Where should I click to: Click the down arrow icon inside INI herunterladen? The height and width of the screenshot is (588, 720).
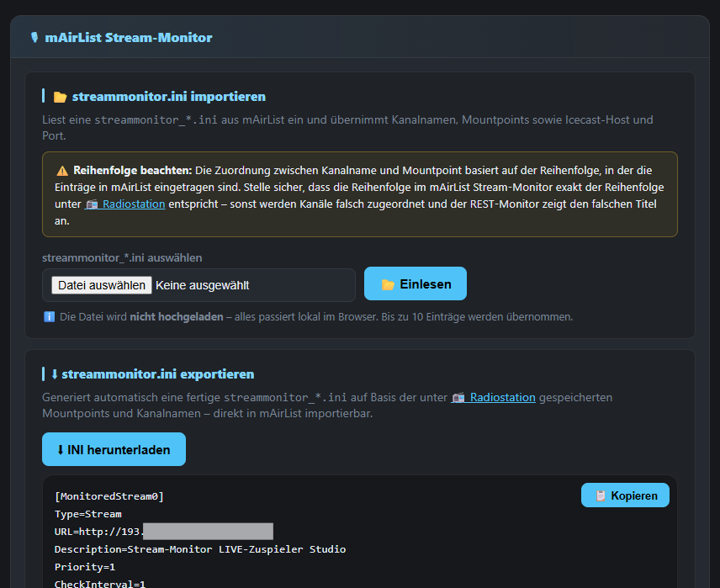(x=61, y=450)
